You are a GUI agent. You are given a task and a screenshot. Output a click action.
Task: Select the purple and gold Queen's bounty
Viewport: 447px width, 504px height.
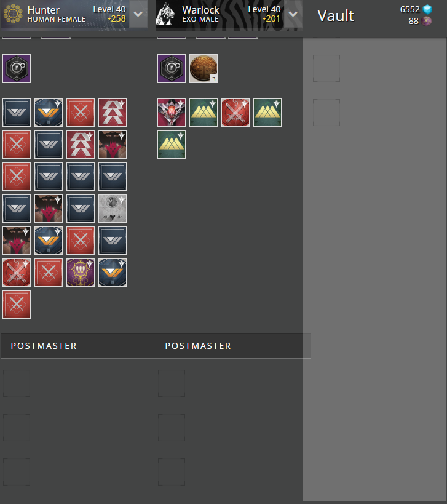point(81,273)
